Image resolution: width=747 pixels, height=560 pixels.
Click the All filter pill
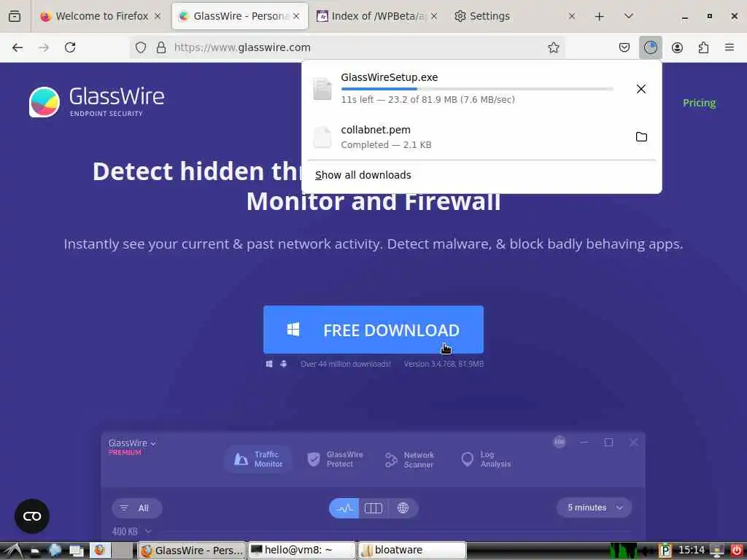(x=136, y=508)
